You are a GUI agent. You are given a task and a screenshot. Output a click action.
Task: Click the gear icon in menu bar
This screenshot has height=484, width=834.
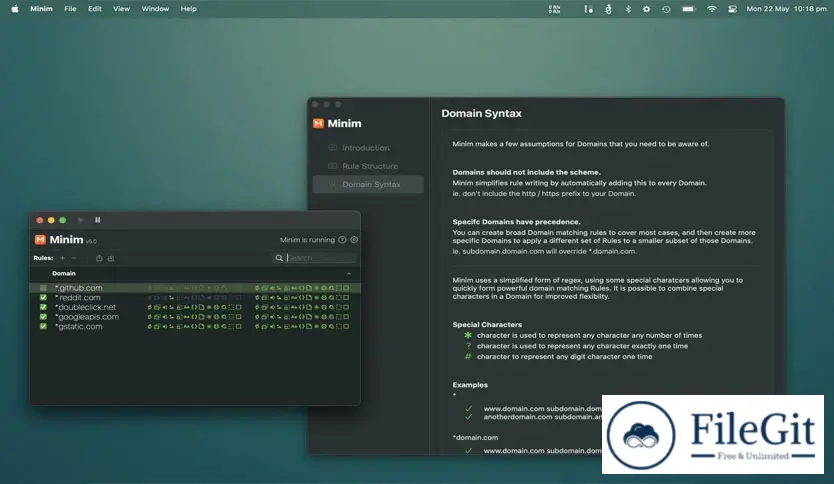646,9
